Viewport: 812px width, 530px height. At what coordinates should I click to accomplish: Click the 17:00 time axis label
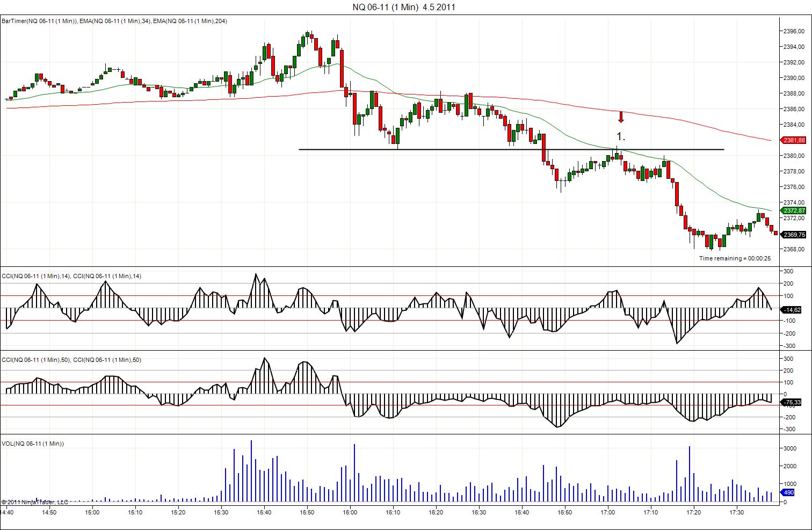[x=607, y=512]
